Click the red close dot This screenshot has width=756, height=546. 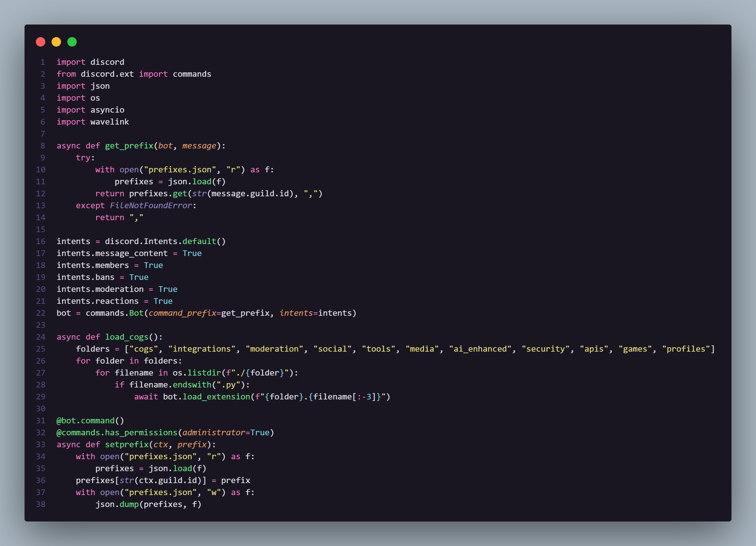tap(41, 42)
